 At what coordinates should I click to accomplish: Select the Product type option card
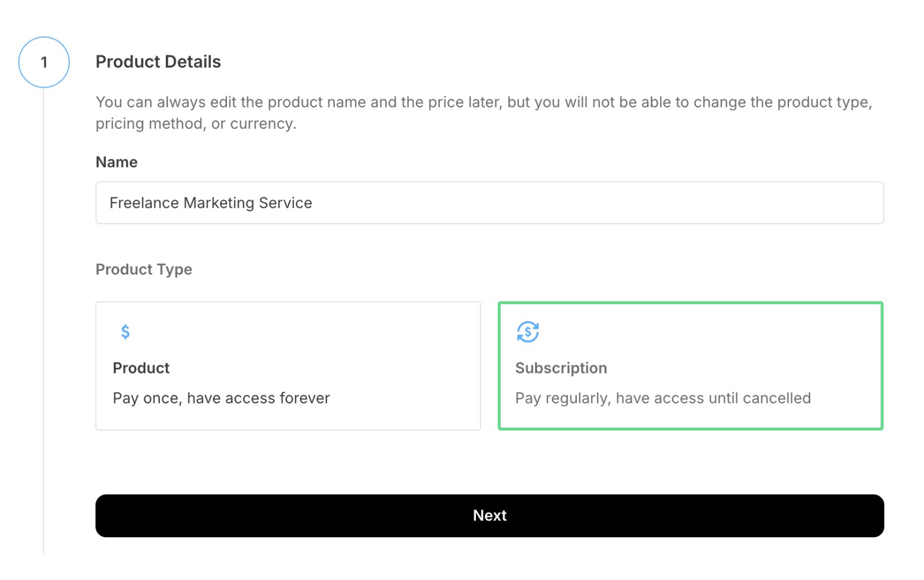pos(288,365)
